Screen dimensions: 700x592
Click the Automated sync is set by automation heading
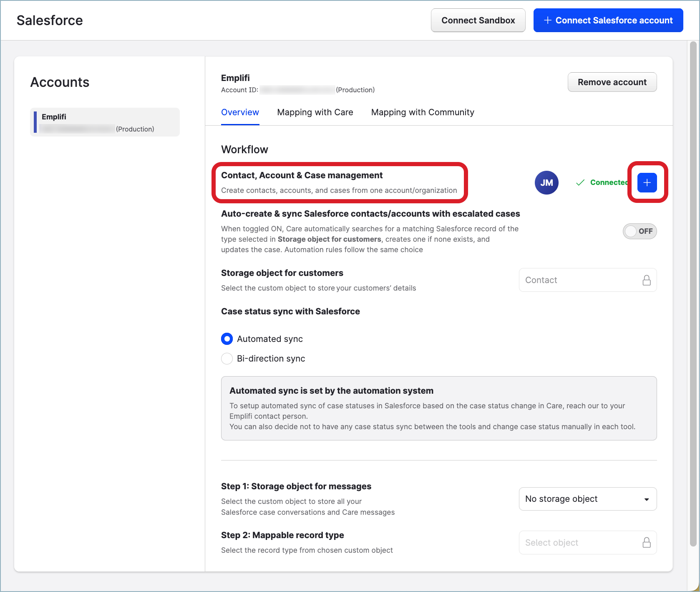(x=331, y=391)
